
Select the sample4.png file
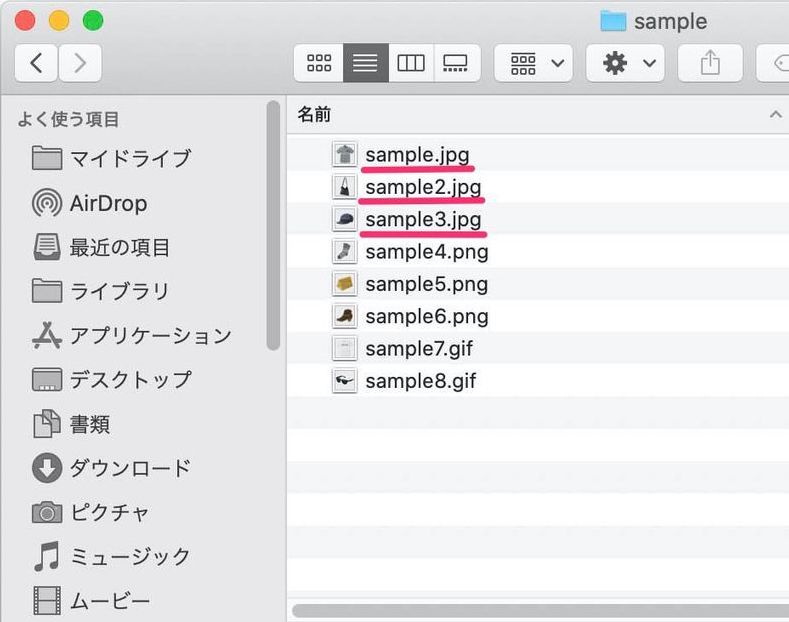click(x=427, y=252)
